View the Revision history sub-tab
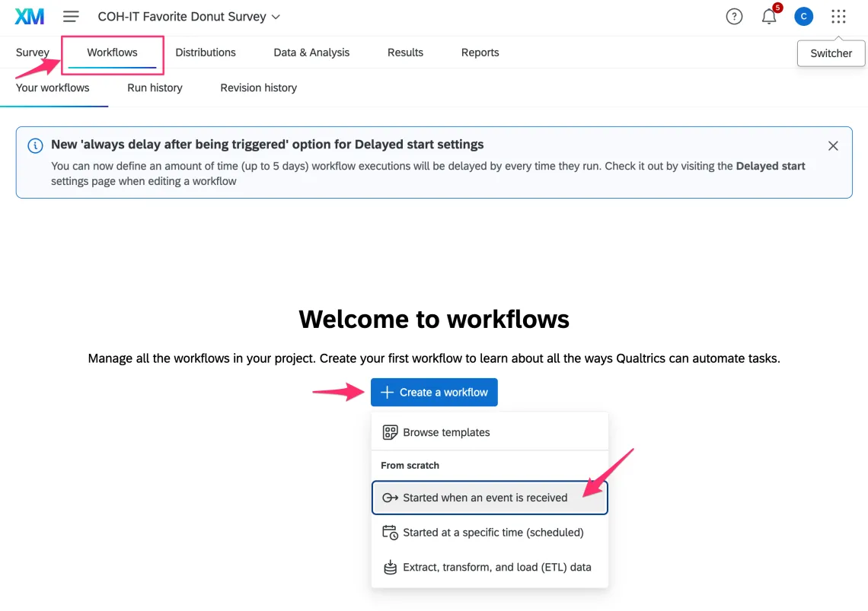The height and width of the screenshot is (611, 868). [259, 88]
